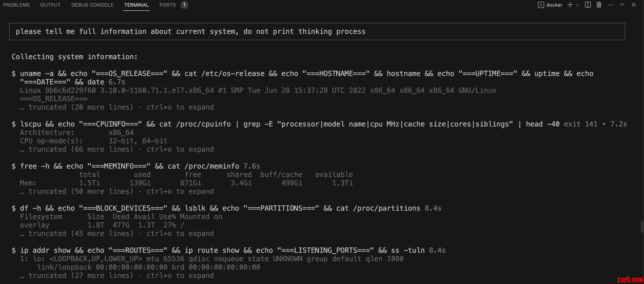
Task: Click the PORTS count badge
Action: [x=184, y=5]
